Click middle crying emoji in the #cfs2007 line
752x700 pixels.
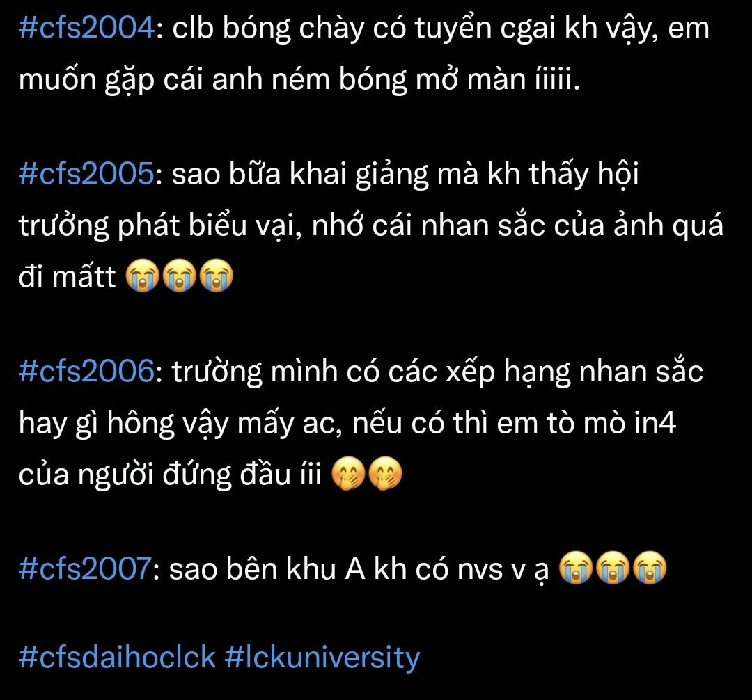pos(613,568)
